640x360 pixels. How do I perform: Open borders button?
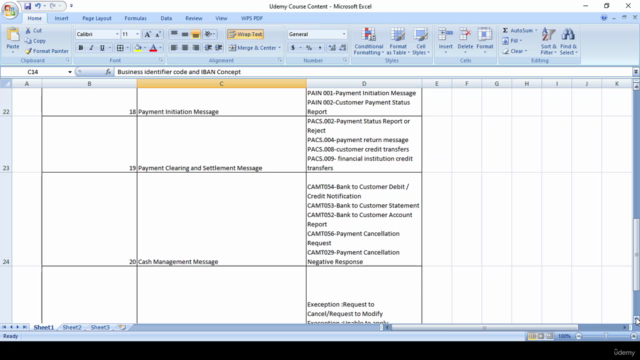(x=120, y=48)
